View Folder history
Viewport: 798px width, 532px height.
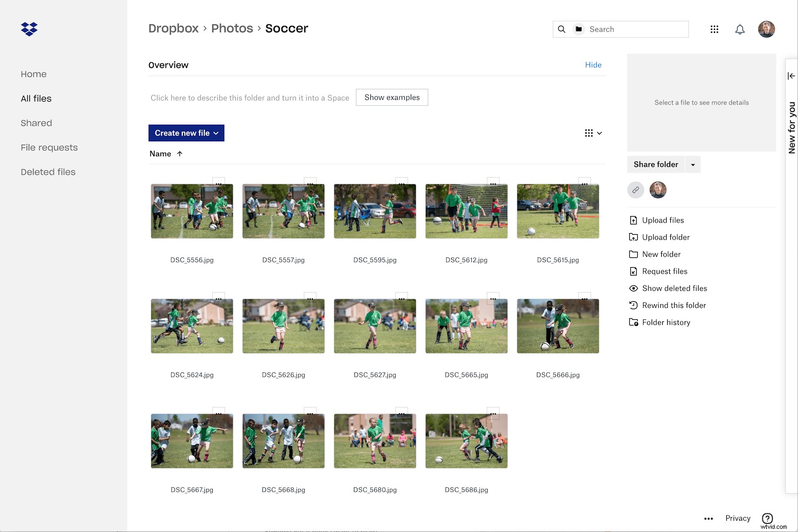coord(634,322)
